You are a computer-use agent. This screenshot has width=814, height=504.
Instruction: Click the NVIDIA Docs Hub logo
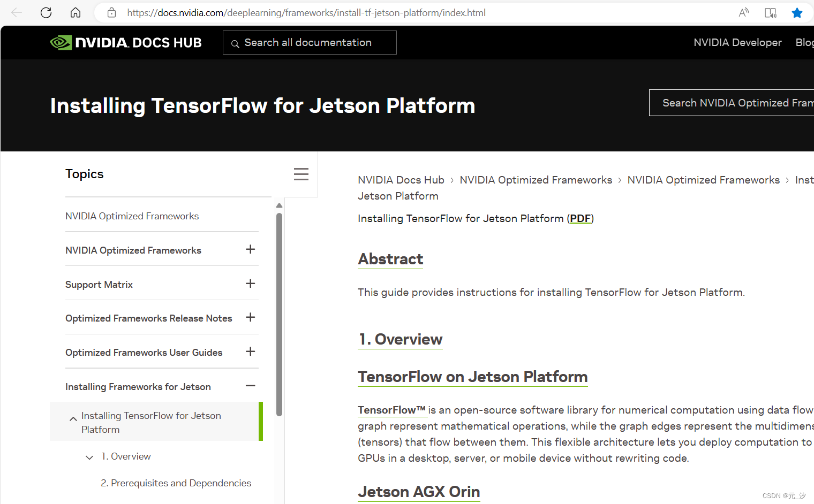[125, 42]
